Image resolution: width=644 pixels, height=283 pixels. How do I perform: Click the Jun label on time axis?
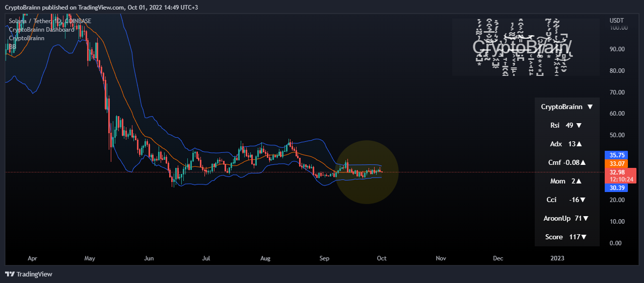pyautogui.click(x=149, y=258)
